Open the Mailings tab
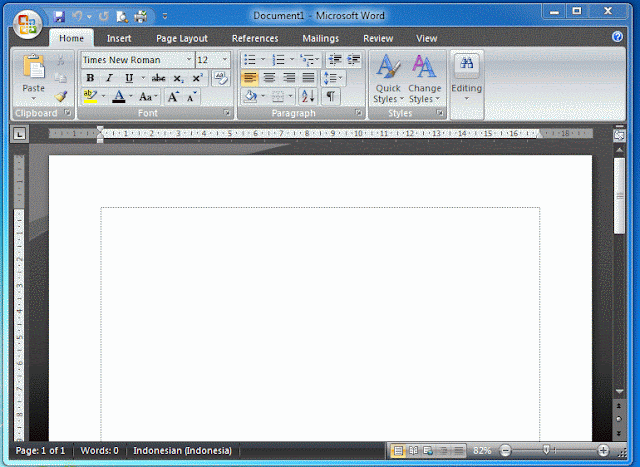Viewport: 640px width, 467px height. click(321, 38)
